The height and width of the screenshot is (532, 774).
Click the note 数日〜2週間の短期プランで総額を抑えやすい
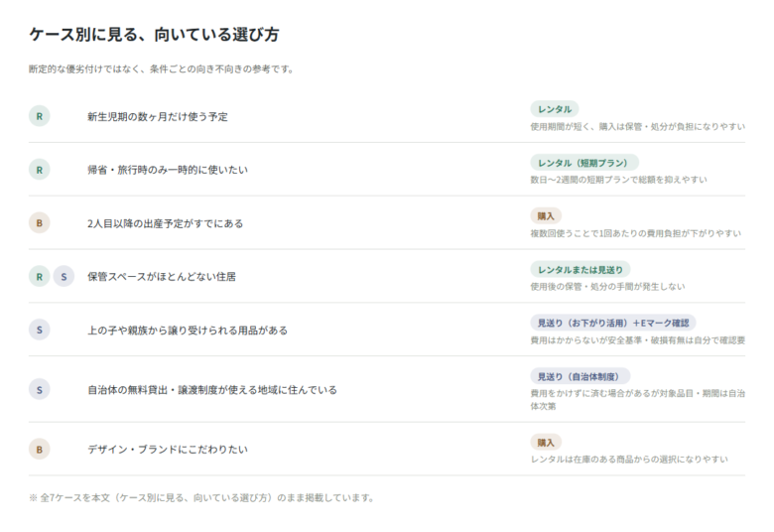point(618,180)
